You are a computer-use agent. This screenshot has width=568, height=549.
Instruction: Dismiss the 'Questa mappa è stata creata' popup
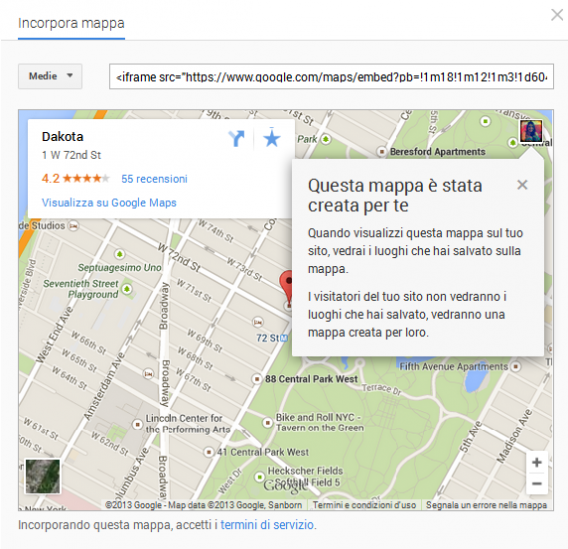[522, 185]
